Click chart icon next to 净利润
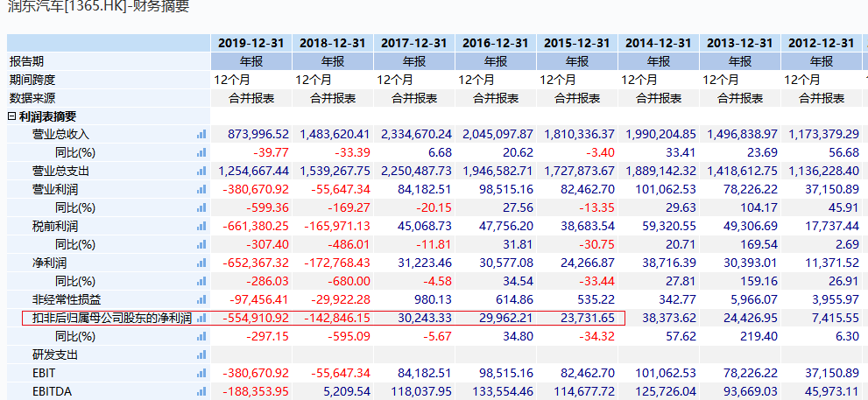 (x=201, y=263)
